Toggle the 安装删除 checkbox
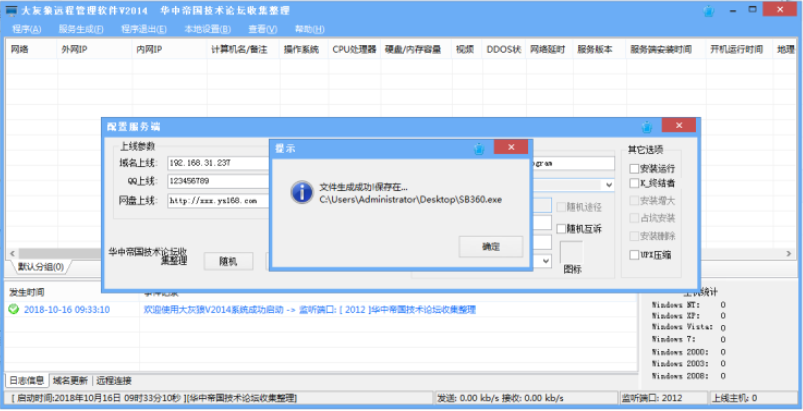Viewport: 803px width, 411px height. (635, 236)
